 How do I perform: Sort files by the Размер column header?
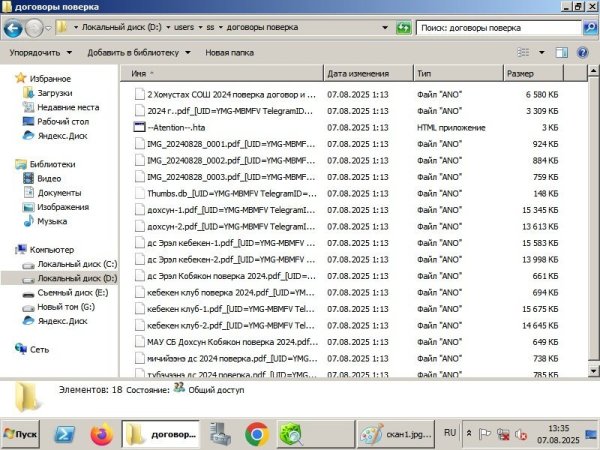tap(520, 73)
